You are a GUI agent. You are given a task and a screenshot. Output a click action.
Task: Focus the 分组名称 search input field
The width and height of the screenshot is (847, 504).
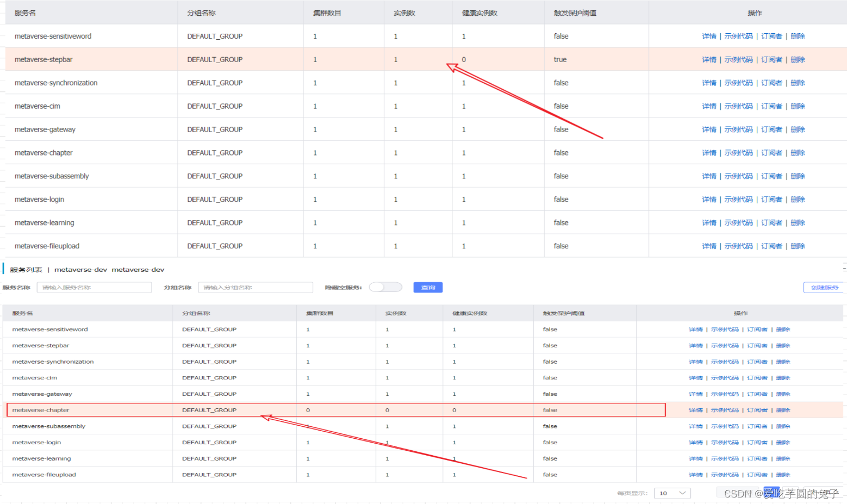tap(256, 287)
